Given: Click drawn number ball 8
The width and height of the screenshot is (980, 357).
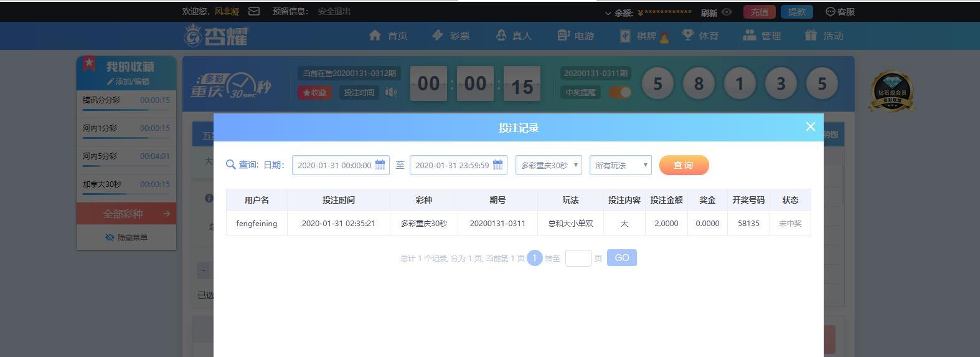Looking at the screenshot, I should point(699,83).
